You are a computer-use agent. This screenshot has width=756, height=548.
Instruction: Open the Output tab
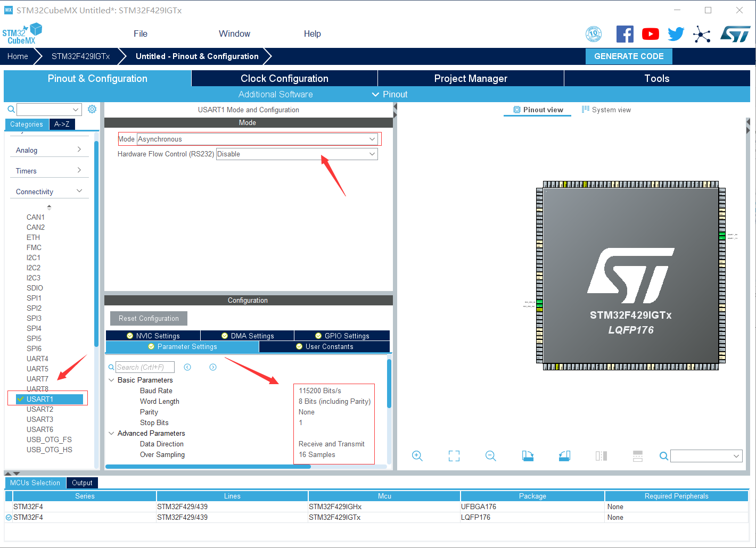point(82,483)
